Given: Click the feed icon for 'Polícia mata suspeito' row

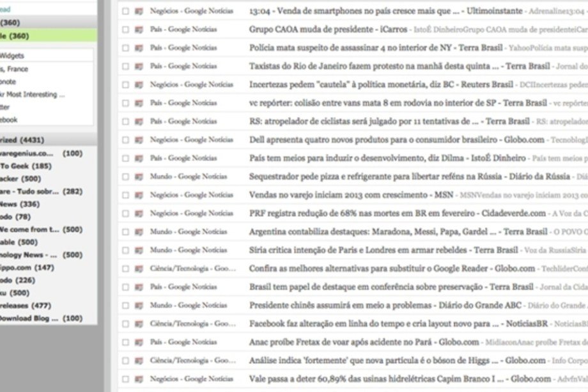Looking at the screenshot, I should 139,48.
